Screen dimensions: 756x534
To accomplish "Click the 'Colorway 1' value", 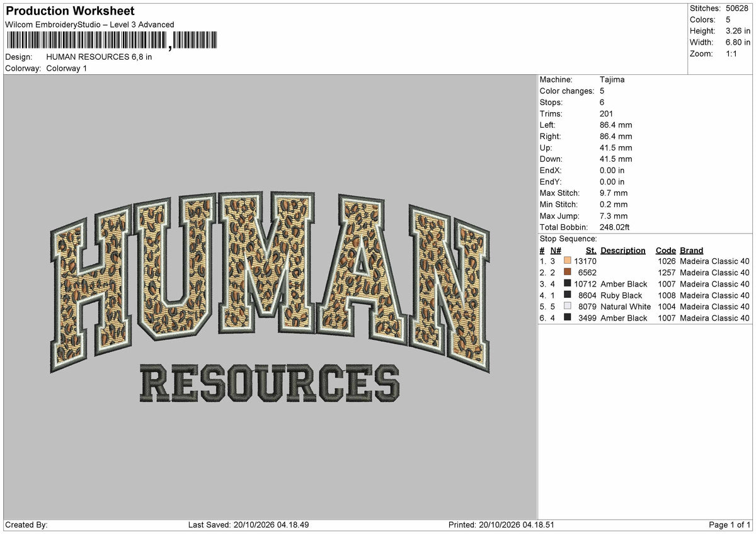I will (x=67, y=68).
